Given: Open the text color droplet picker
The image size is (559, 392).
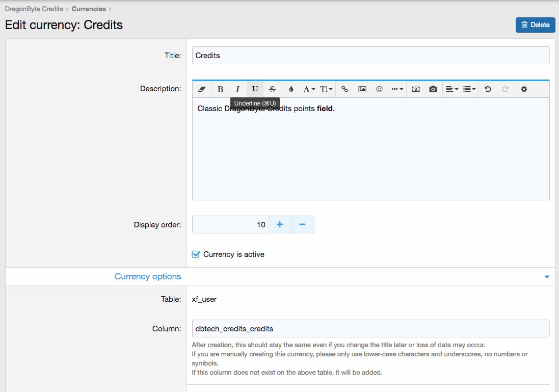Looking at the screenshot, I should click(x=291, y=89).
